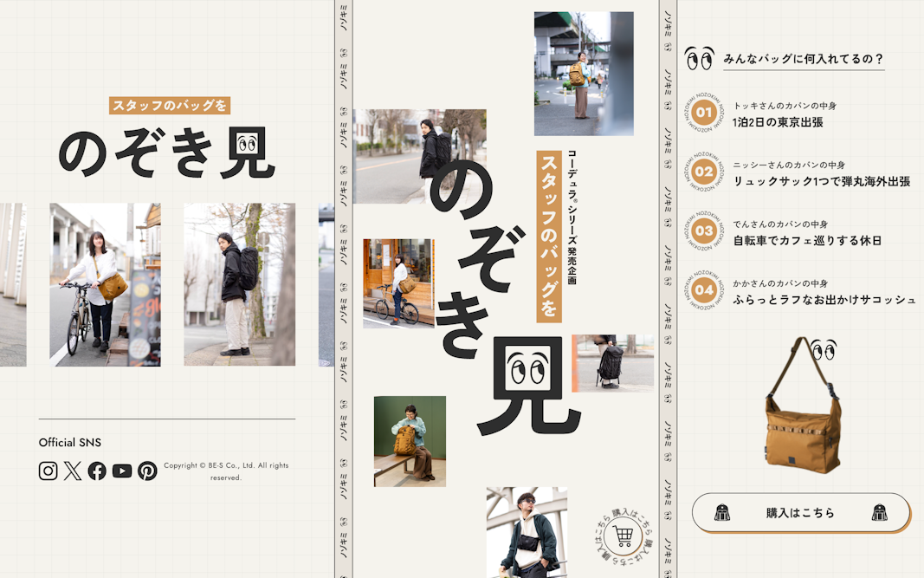Click the orange 04 number badge
This screenshot has width=924, height=578.
tap(703, 289)
